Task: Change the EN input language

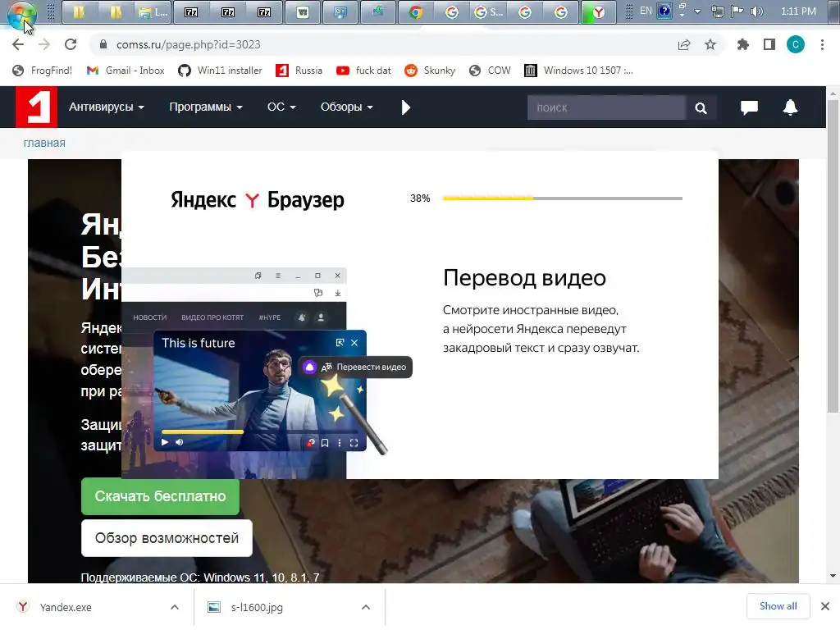Action: 646,11
